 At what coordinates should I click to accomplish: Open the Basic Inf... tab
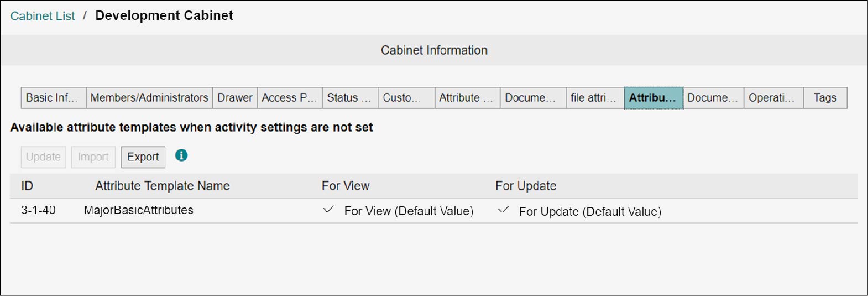[x=54, y=98]
